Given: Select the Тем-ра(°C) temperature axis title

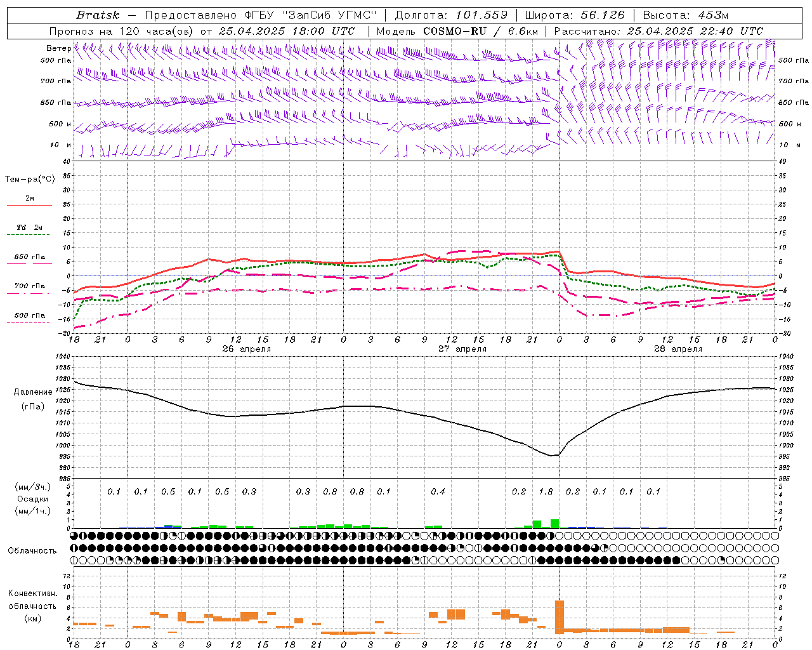Looking at the screenshot, I should (30, 180).
